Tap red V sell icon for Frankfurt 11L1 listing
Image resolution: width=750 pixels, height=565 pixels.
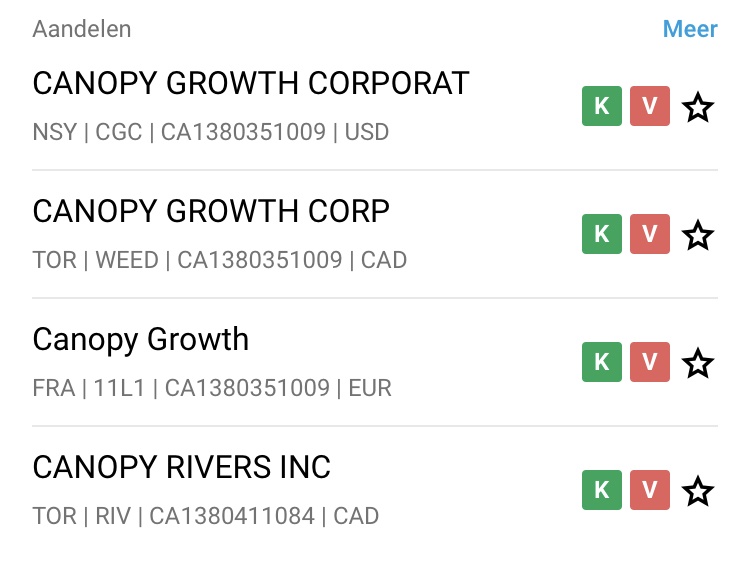[x=649, y=362]
